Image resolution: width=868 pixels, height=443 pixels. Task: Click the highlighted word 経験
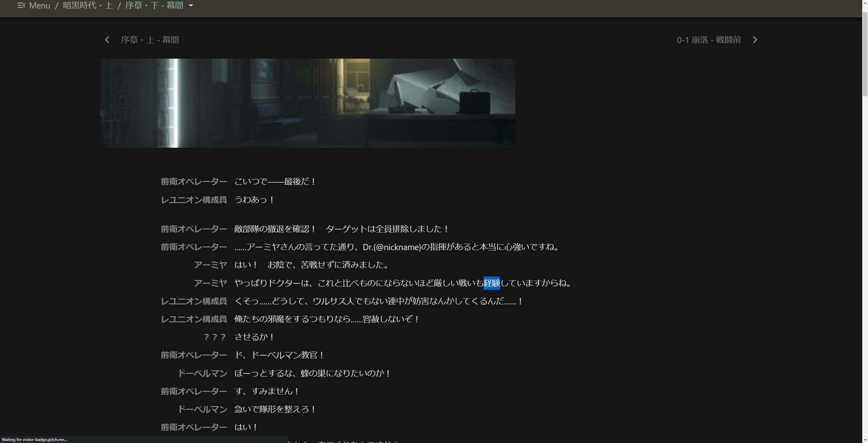[492, 283]
